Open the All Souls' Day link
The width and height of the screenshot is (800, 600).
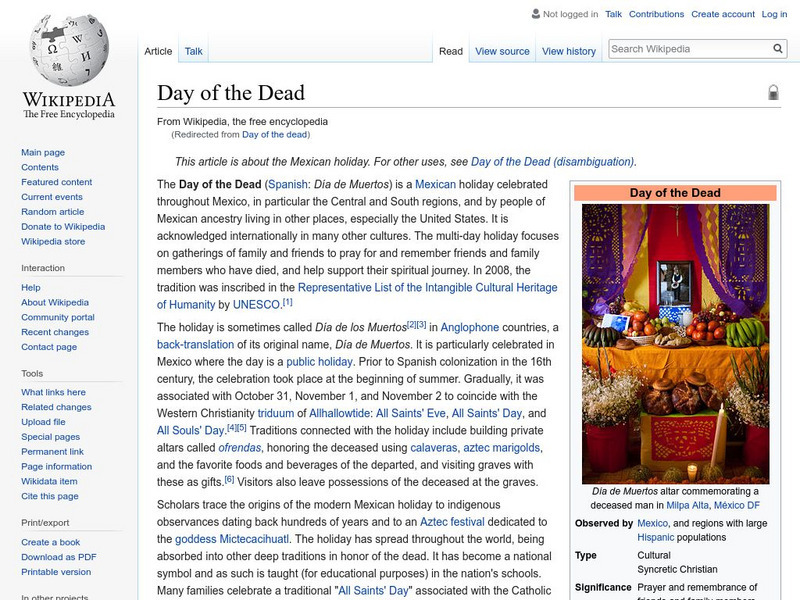tap(190, 431)
